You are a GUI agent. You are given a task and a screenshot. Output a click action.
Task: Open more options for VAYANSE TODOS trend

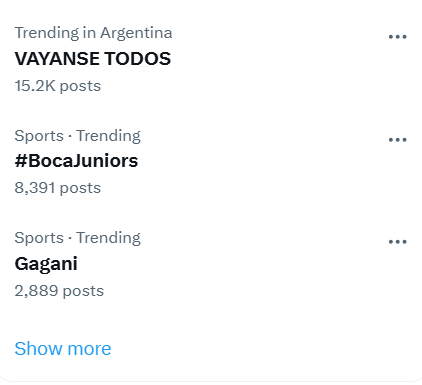click(398, 37)
